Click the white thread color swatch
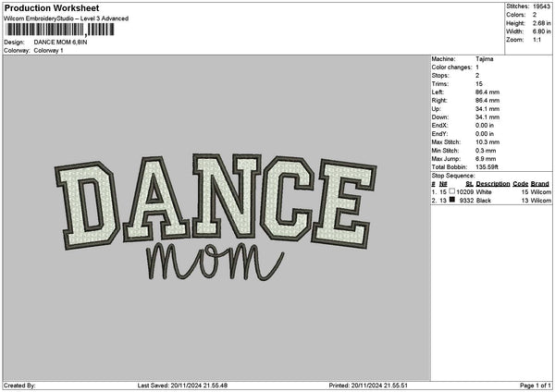 click(451, 191)
